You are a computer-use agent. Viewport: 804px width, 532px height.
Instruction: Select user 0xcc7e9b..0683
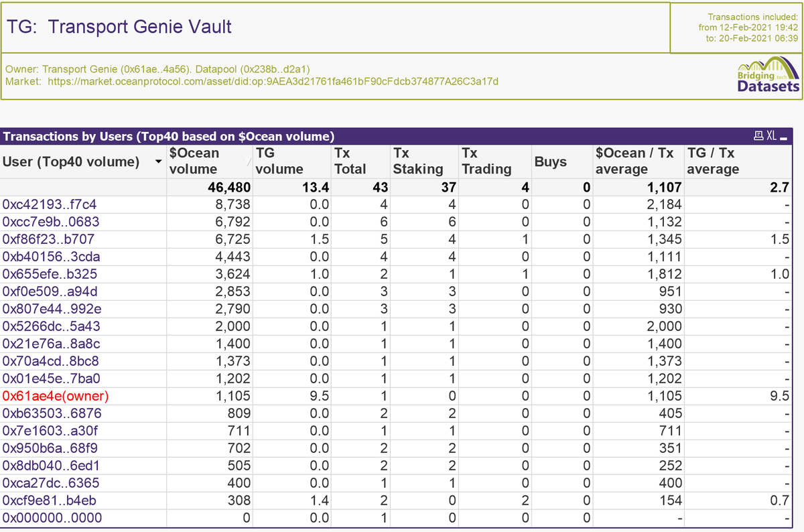click(x=51, y=221)
